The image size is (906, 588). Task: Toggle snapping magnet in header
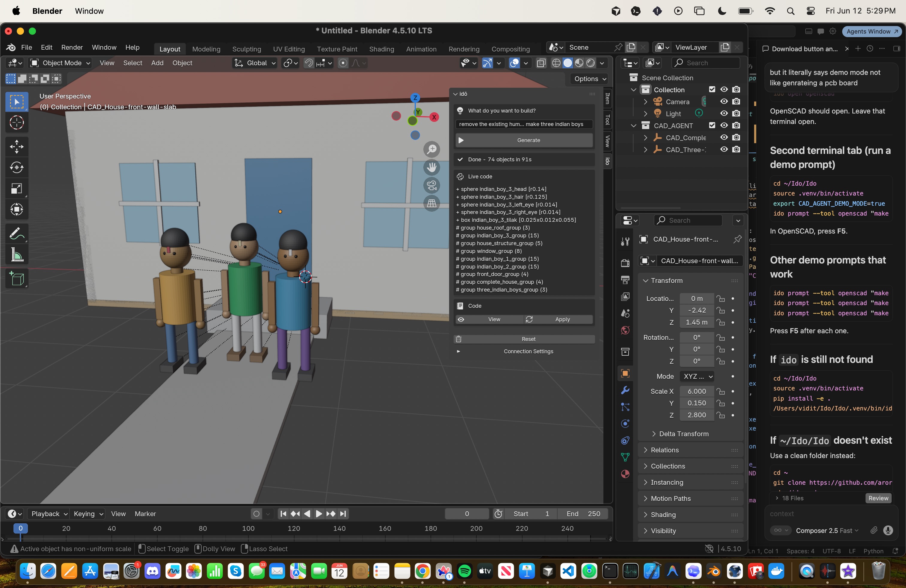pos(309,63)
